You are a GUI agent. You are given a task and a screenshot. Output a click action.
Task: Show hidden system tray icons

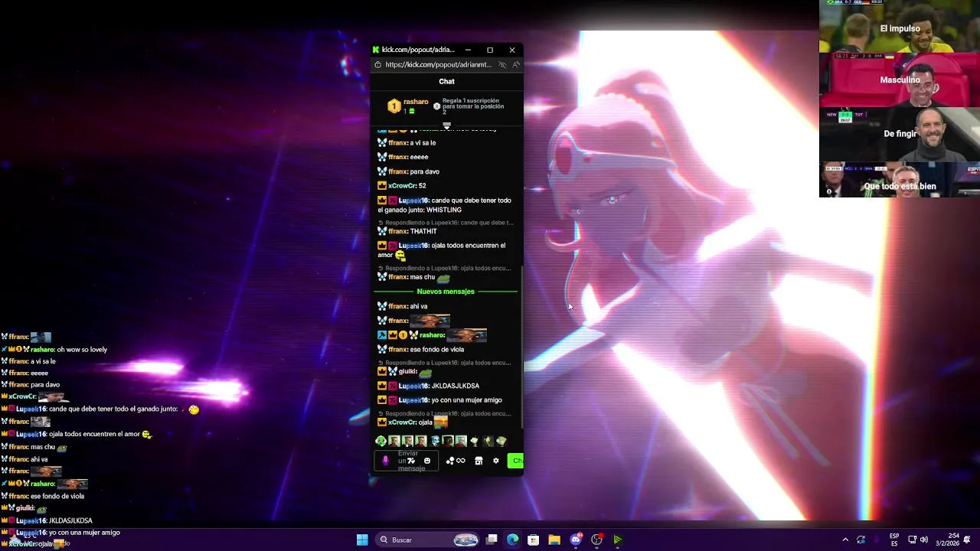[845, 540]
